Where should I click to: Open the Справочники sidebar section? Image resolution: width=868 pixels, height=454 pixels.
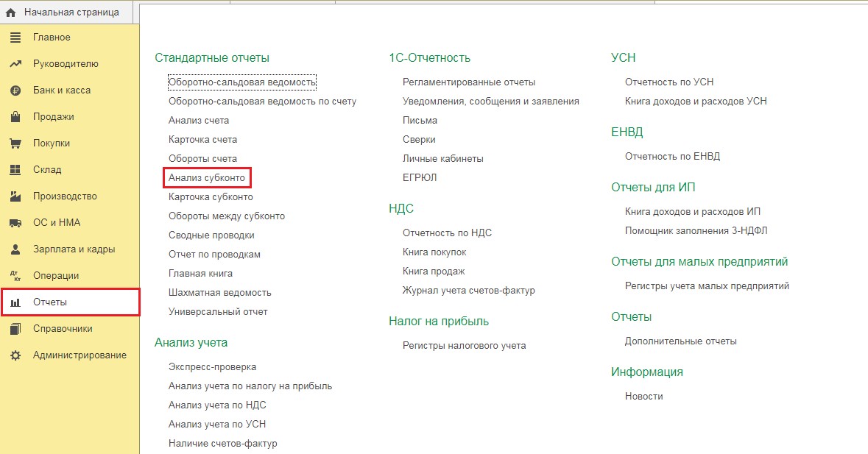(70, 328)
